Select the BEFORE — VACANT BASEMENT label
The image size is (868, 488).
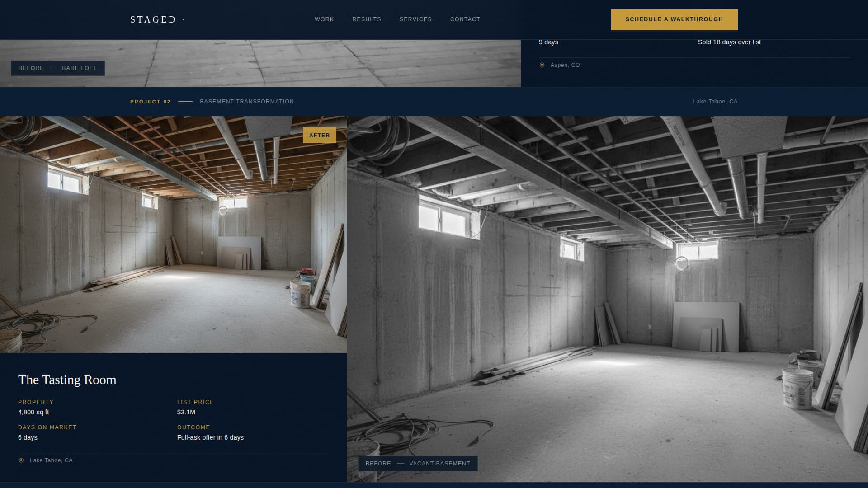(x=418, y=464)
